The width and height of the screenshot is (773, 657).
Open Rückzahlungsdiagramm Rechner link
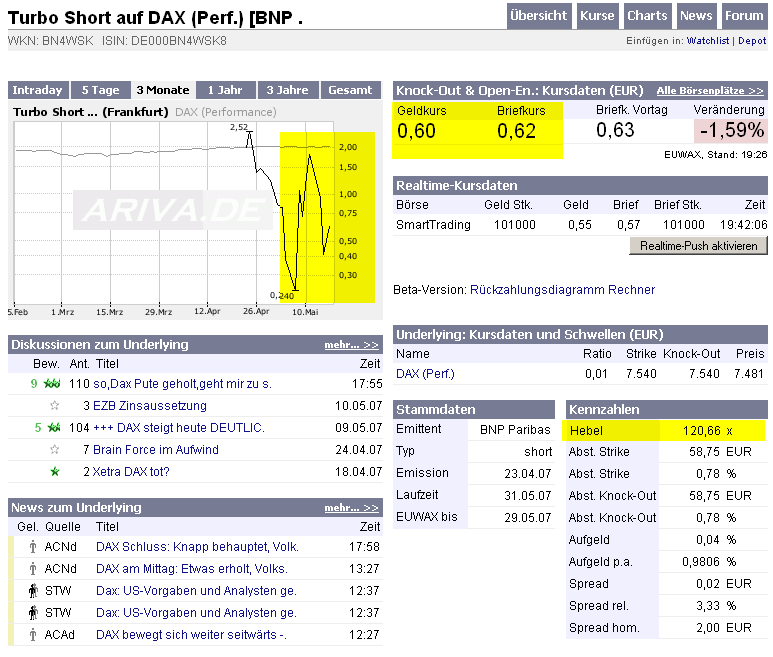click(562, 290)
